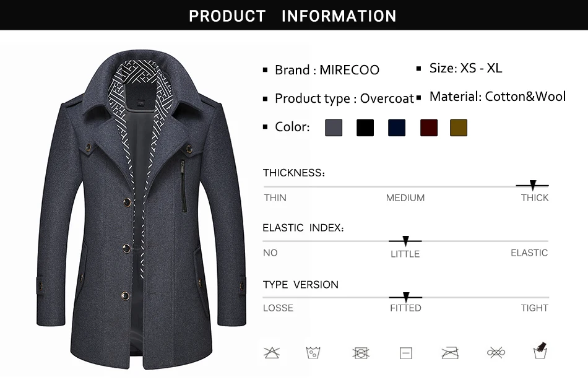Click the Brand : MIRECOO text
Screen dimensions: 588x390
point(327,70)
